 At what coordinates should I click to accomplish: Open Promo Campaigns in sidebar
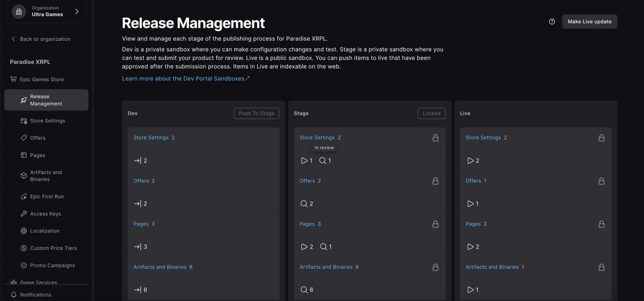point(53,265)
